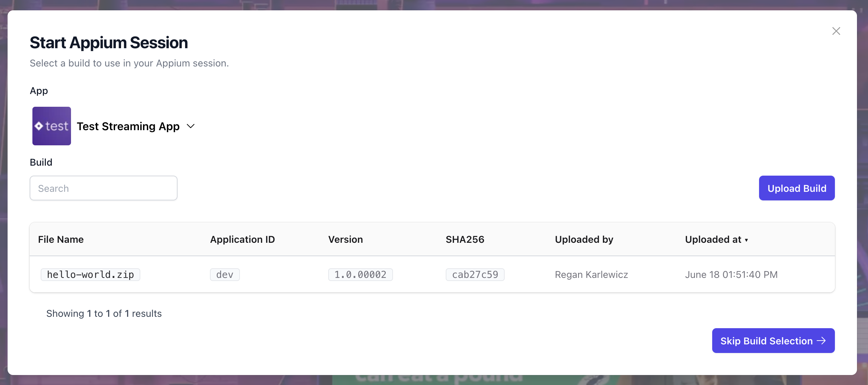Screen dimensions: 868x385
Task: Expand the app selector chevron
Action: tap(191, 126)
